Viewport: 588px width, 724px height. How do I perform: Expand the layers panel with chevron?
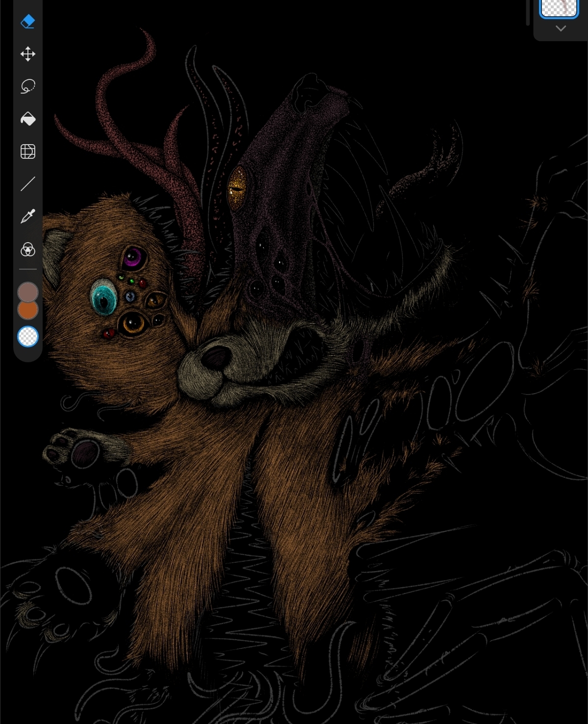click(561, 28)
